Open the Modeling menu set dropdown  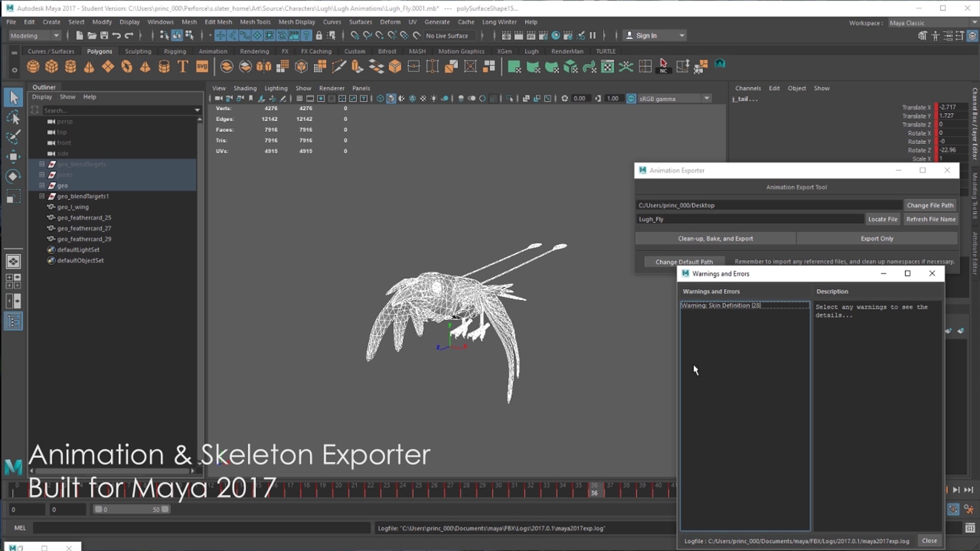pyautogui.click(x=35, y=35)
